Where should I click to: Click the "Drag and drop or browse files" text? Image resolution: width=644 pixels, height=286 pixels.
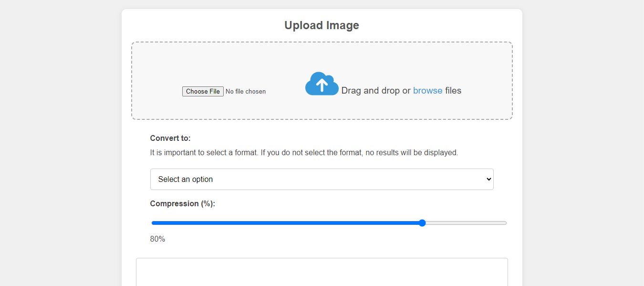coord(401,90)
